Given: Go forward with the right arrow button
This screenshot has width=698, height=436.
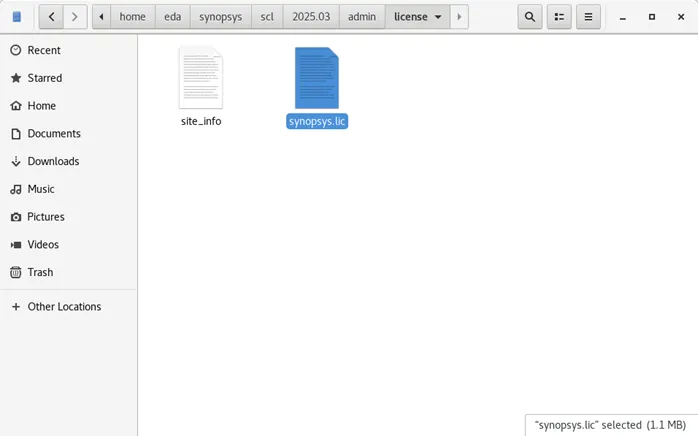Looking at the screenshot, I should 75,17.
